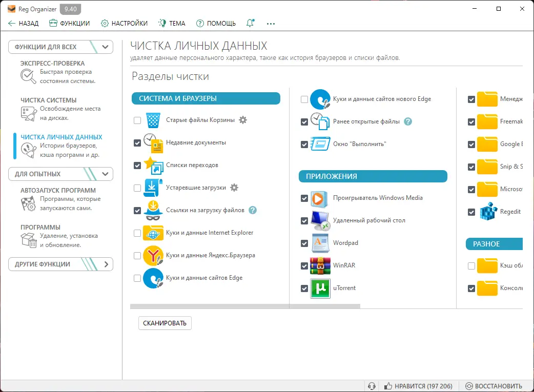Open the НАСТРОЙКИ menu
The image size is (534, 392).
click(125, 23)
